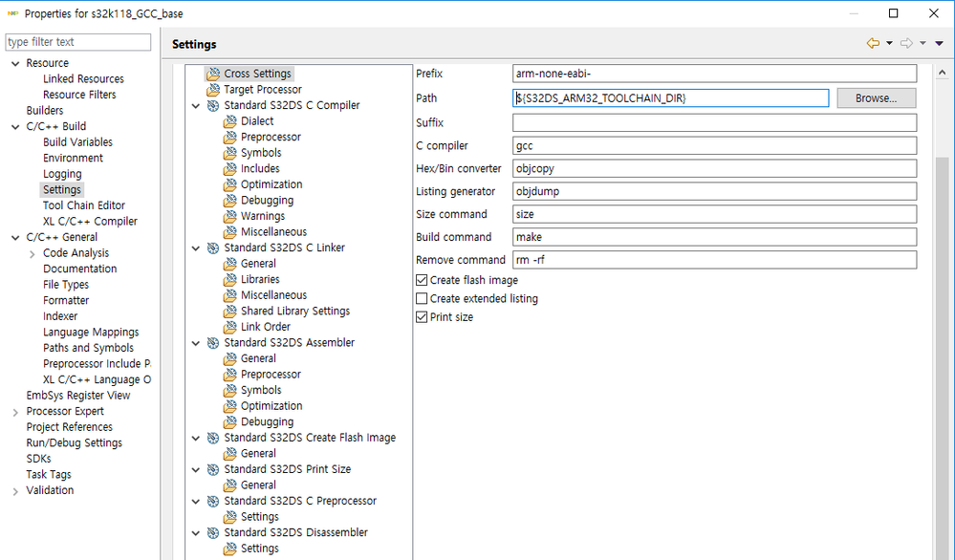Click the Standard S32DS Disassembler tool icon
The image size is (955, 560).
[x=213, y=532]
